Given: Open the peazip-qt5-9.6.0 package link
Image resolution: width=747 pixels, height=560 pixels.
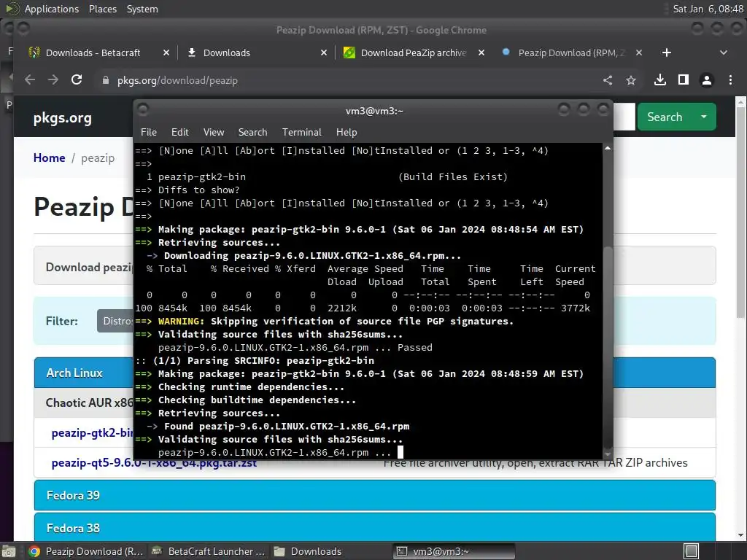Looking at the screenshot, I should click(x=154, y=463).
